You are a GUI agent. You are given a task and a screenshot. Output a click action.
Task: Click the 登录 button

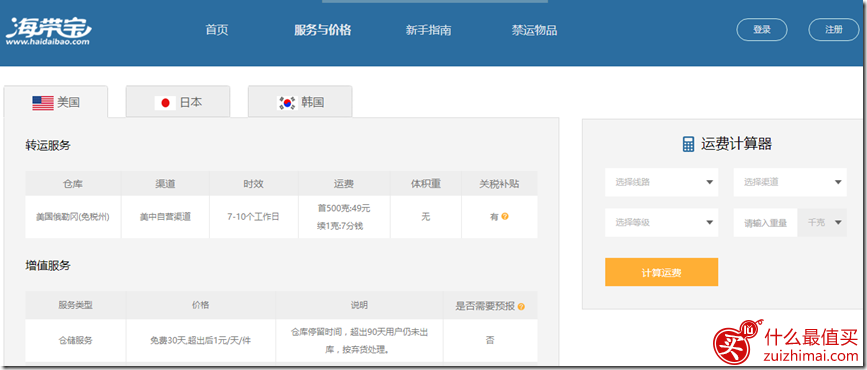(762, 30)
